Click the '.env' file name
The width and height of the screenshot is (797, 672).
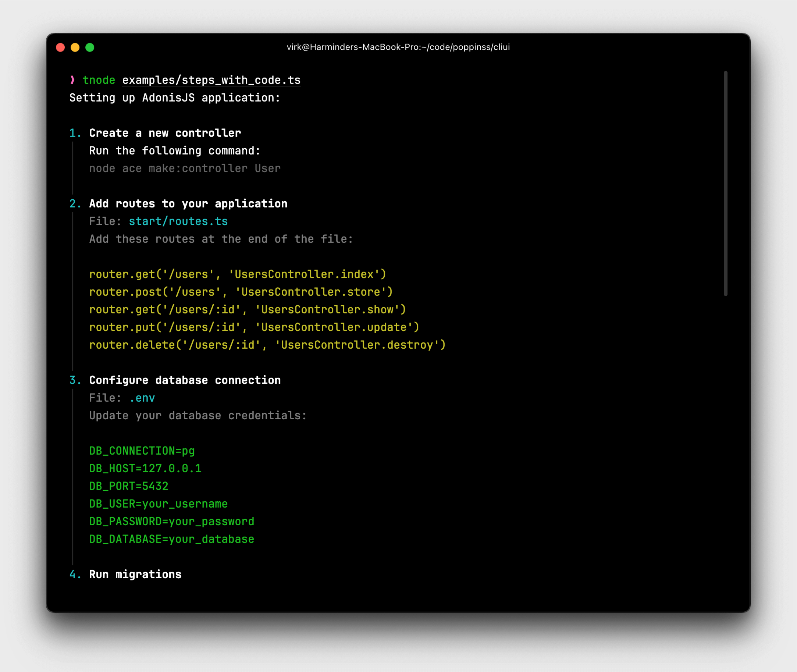click(142, 398)
